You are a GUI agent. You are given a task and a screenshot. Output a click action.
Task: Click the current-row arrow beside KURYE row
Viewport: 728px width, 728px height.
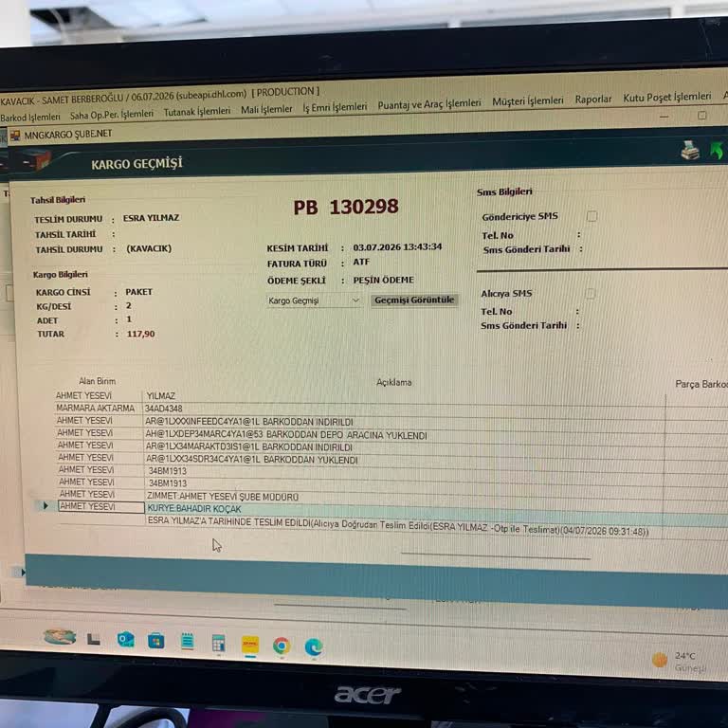click(45, 505)
